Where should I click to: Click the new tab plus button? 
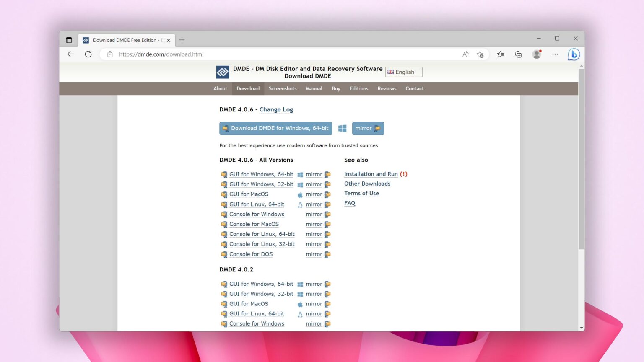pos(182,40)
